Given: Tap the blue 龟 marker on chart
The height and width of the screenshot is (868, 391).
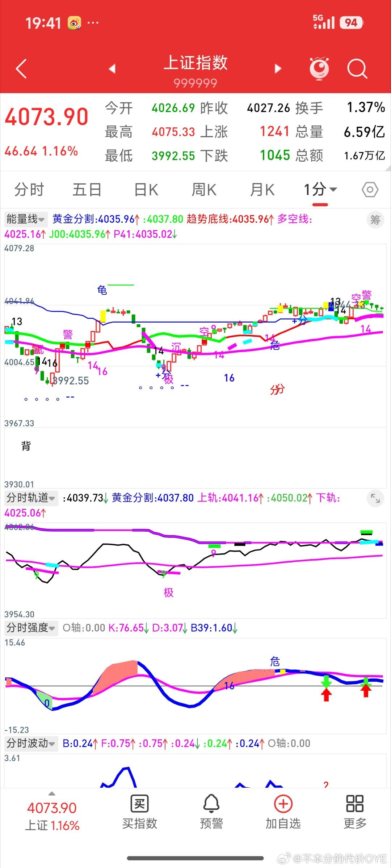Looking at the screenshot, I should pos(102,290).
